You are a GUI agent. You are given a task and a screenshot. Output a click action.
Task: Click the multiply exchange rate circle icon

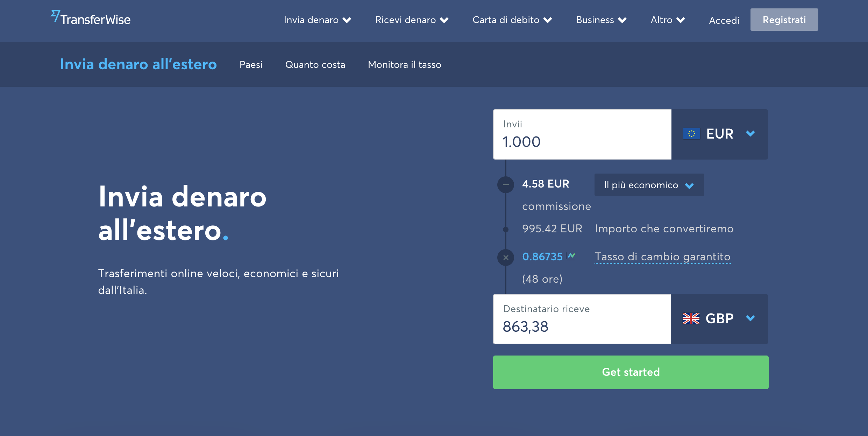click(x=506, y=258)
